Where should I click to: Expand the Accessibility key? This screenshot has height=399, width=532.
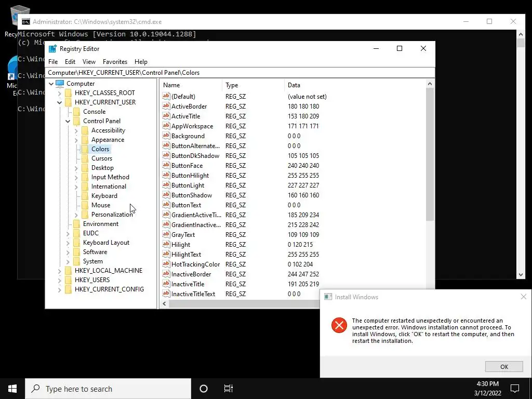pos(76,130)
